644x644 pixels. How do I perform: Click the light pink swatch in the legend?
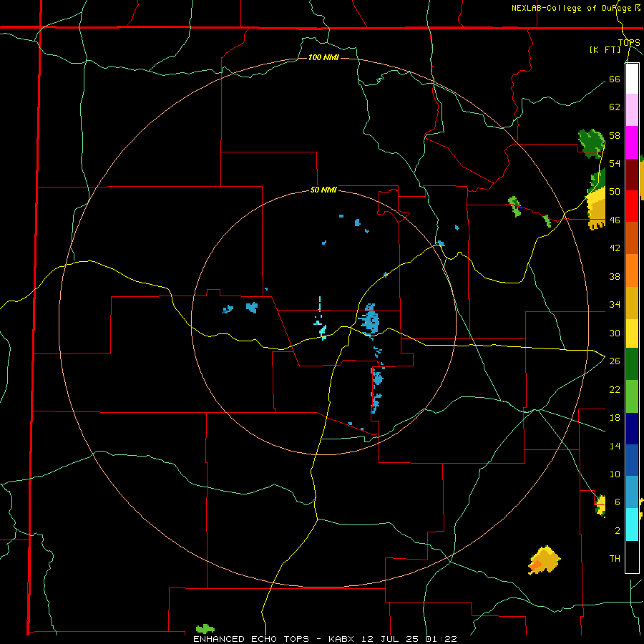(632, 109)
